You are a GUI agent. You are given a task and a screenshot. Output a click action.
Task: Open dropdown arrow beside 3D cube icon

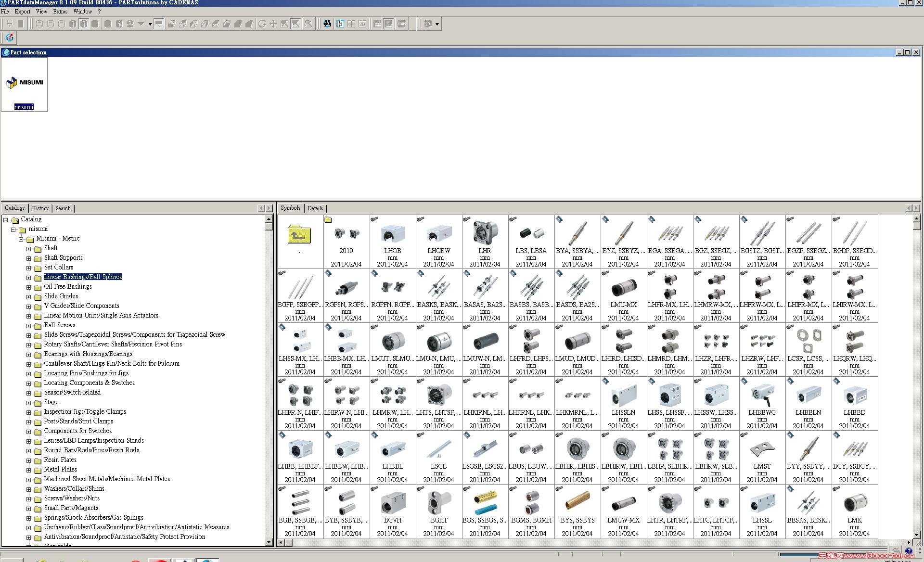point(437,24)
